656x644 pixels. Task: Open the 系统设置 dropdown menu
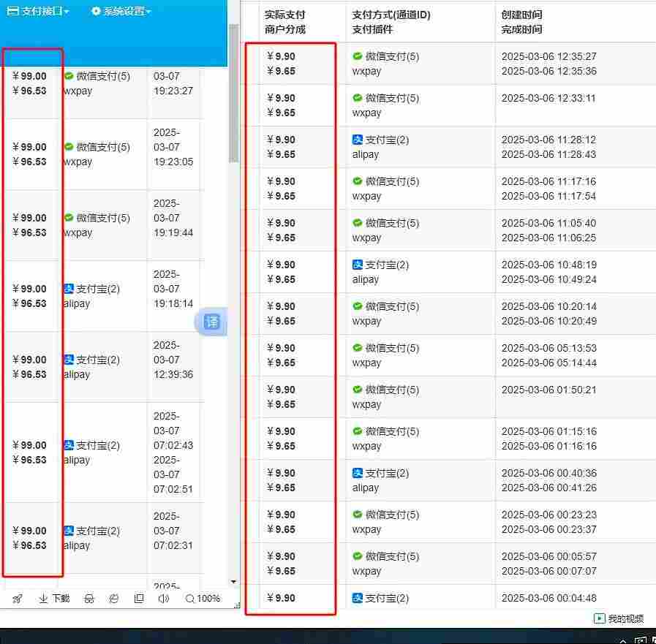tap(121, 12)
